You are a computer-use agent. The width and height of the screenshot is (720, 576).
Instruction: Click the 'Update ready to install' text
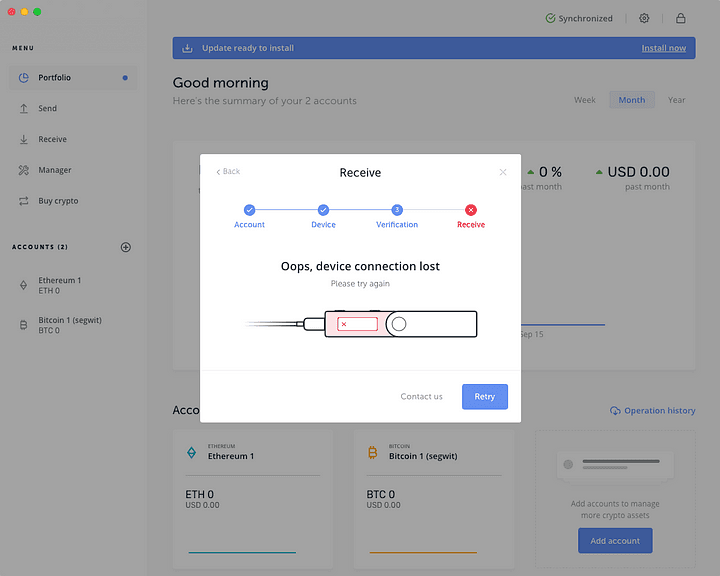[248, 48]
